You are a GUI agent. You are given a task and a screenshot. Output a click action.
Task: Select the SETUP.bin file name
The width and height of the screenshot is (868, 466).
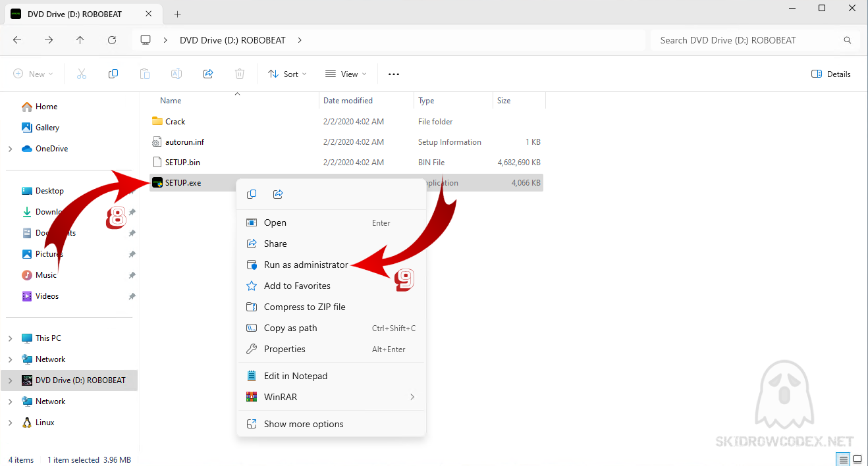(182, 162)
